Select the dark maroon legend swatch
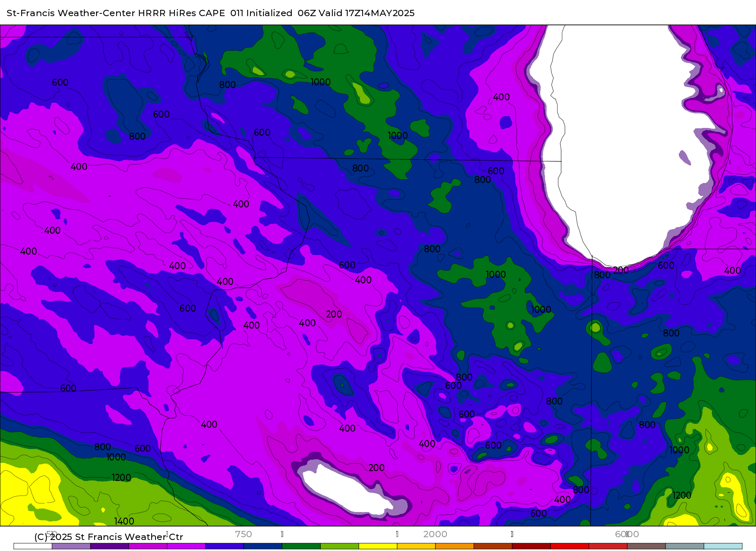 click(531, 546)
